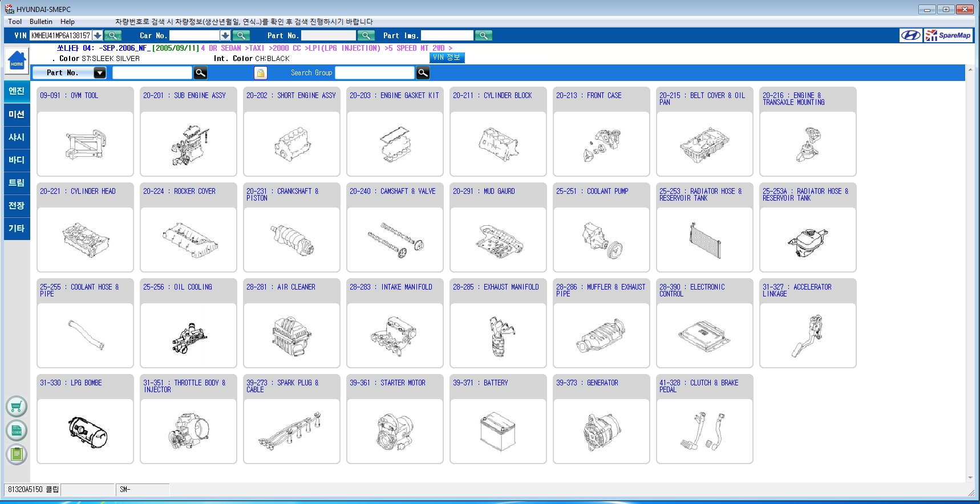Open the Tool menu
Image resolution: width=980 pixels, height=504 pixels.
pyautogui.click(x=15, y=22)
